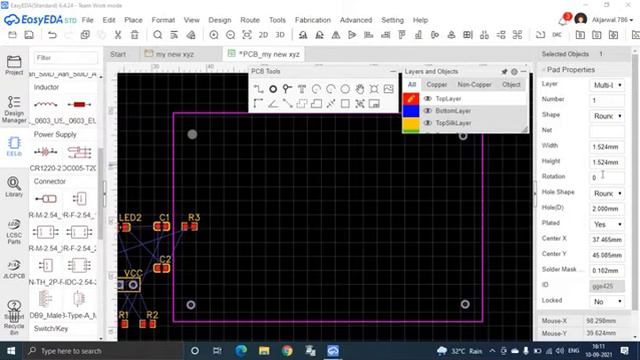Screen dimensions: 640x360
Task: Minimize the PCB Tools panel
Action: click(x=393, y=71)
